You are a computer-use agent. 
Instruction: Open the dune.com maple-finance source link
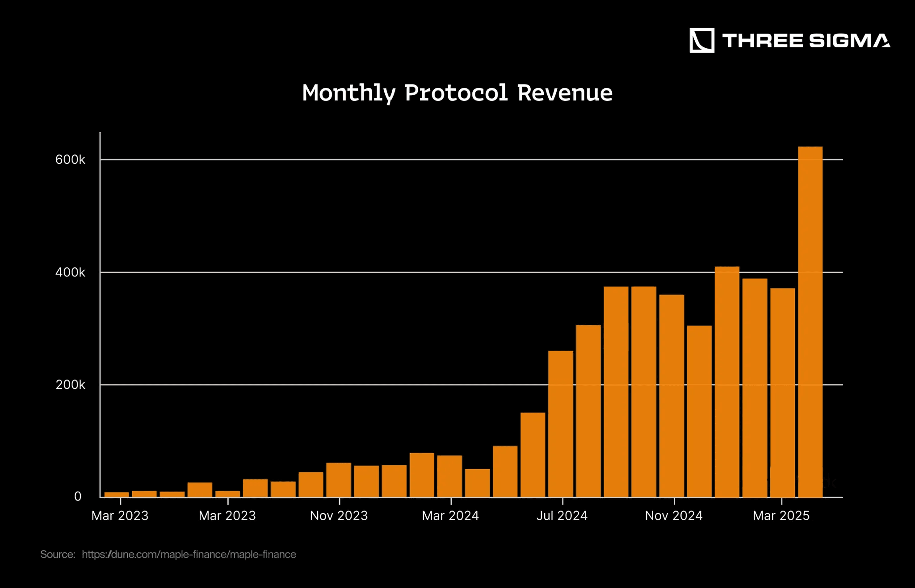189,554
